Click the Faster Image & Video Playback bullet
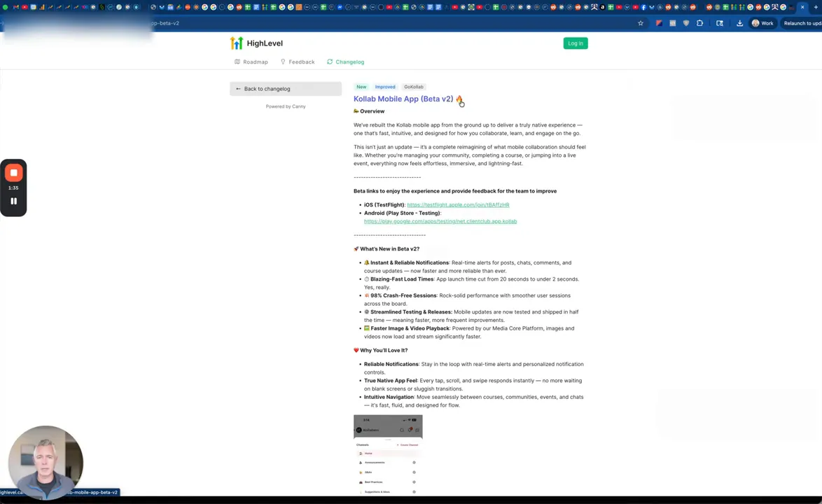 470,332
